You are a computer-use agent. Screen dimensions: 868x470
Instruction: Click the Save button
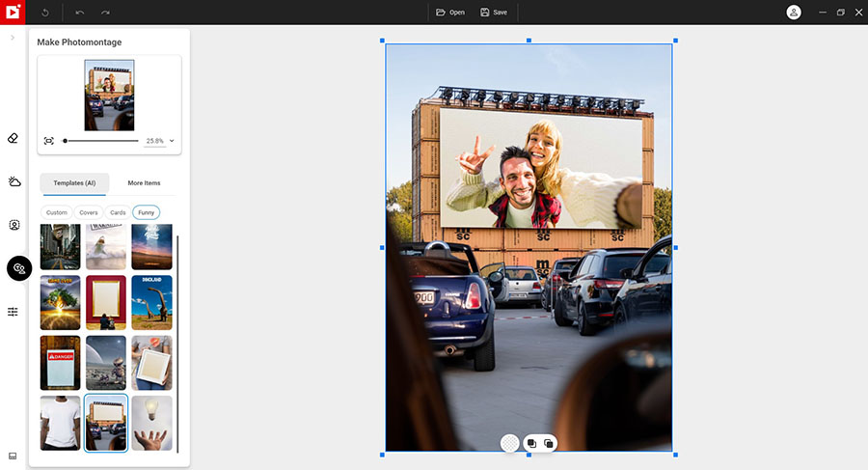[x=494, y=13]
